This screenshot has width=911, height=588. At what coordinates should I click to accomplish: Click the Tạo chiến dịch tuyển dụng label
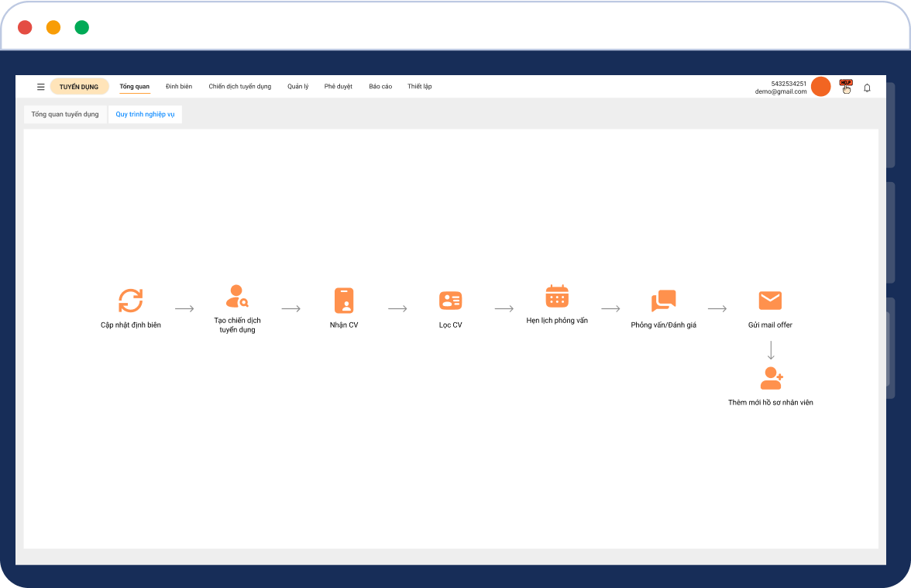(237, 325)
